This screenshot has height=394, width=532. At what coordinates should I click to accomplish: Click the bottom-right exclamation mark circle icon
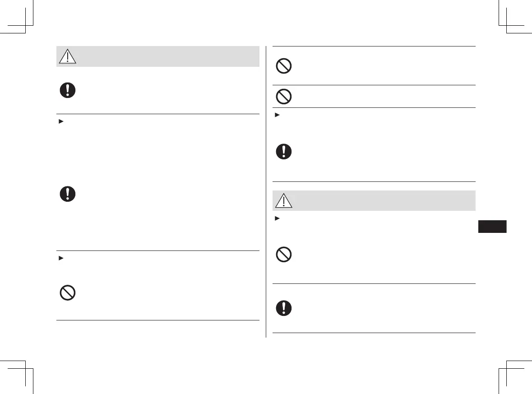[x=284, y=308]
